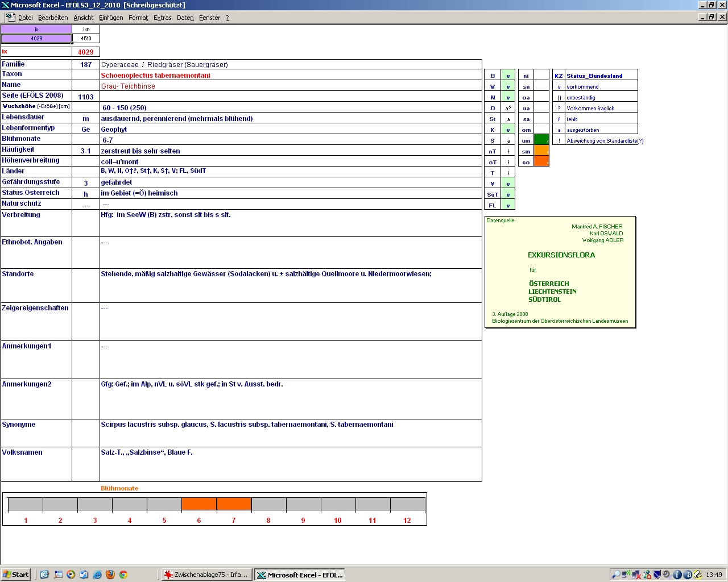Open the Einfügen menu

[x=111, y=18]
